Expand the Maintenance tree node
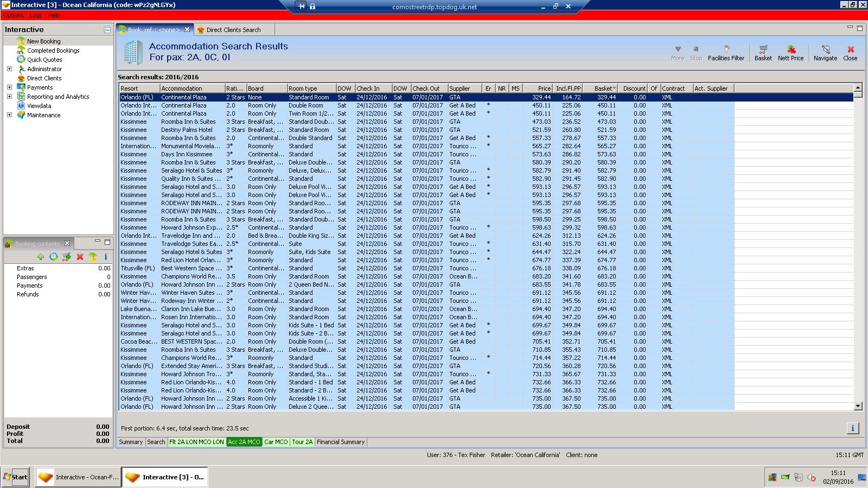The width and height of the screenshot is (868, 488). (9, 115)
